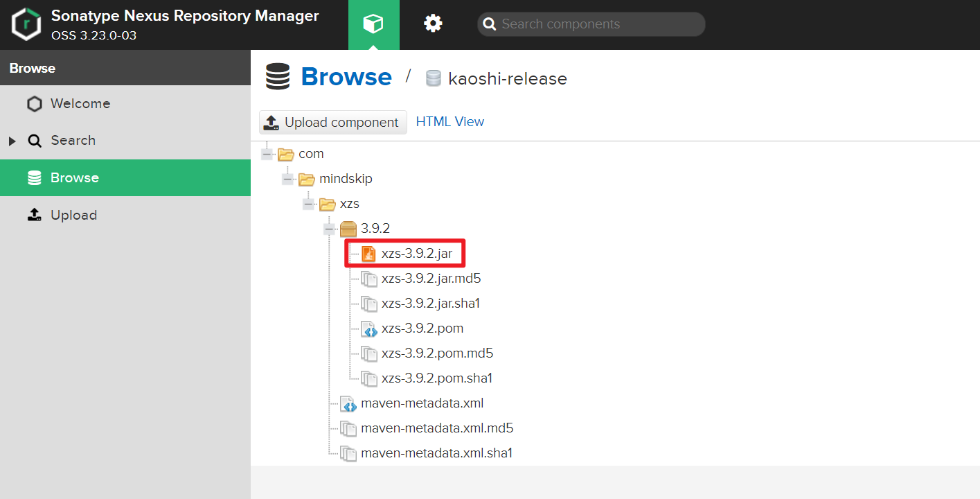Select the 3.9.2 version label
The image size is (980, 499).
pos(375,229)
